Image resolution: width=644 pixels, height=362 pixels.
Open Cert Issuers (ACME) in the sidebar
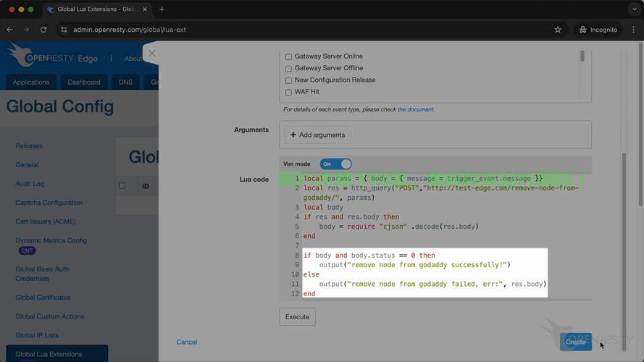[x=45, y=222]
